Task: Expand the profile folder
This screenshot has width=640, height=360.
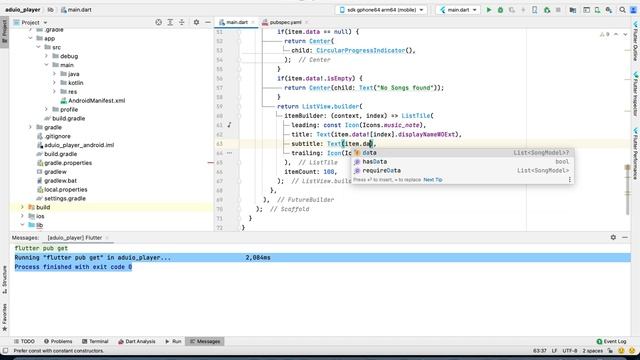Action: coord(46,109)
